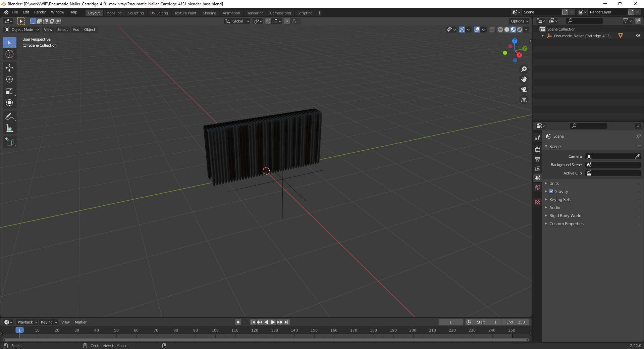The width and height of the screenshot is (644, 349).
Task: Switch to the Modeling workspace tab
Action: coord(114,13)
